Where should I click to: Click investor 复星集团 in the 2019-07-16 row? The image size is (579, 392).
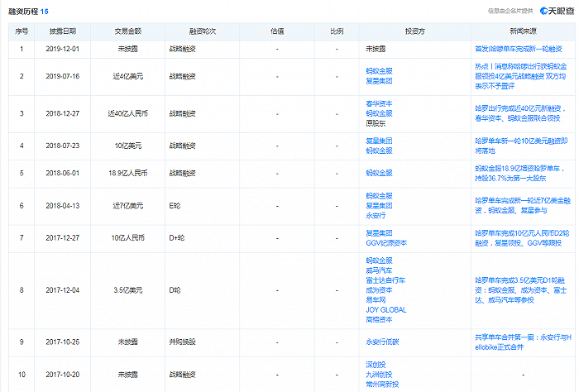[379, 81]
